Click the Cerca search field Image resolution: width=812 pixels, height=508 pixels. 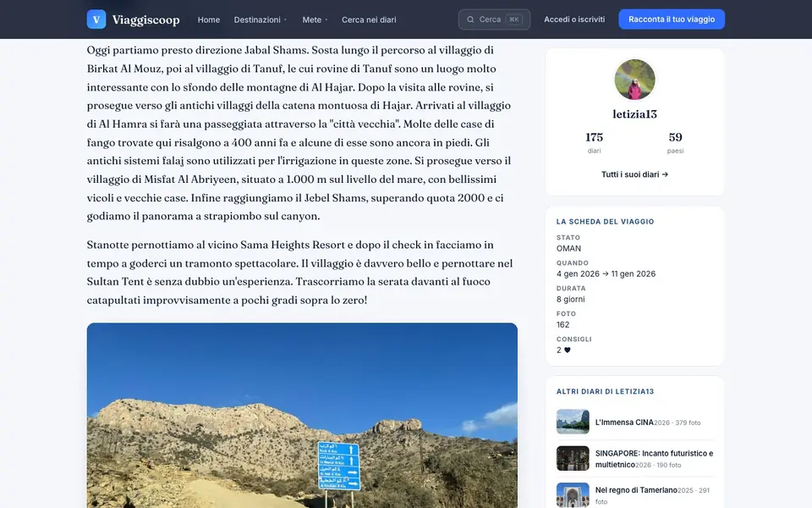pos(494,19)
